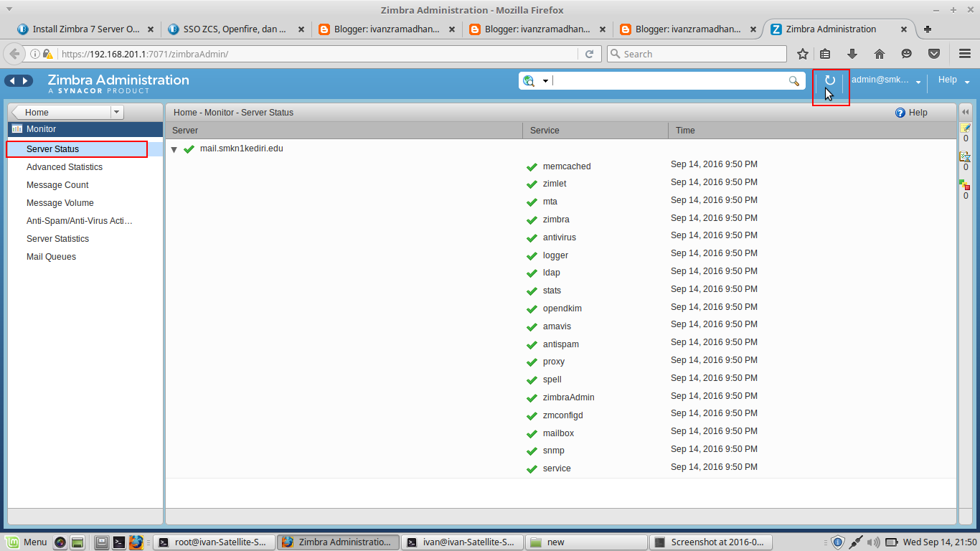The image size is (980, 551).
Task: Open search type dropdown arrow in Zimbra
Action: [x=545, y=81]
